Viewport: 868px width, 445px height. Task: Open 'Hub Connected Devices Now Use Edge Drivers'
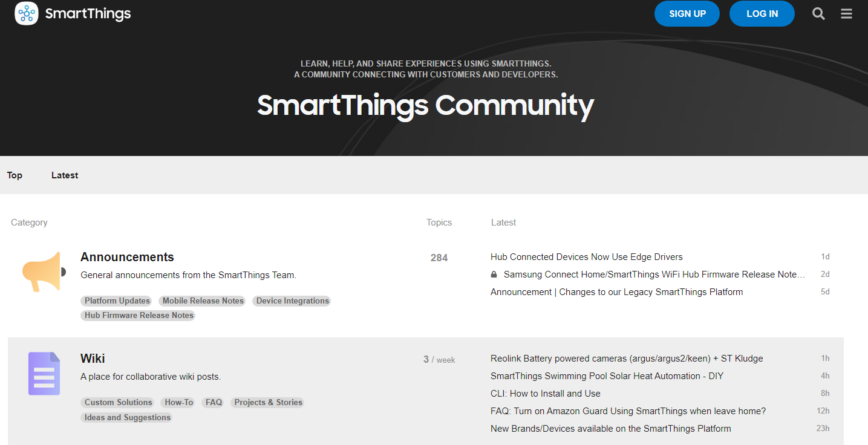(587, 257)
